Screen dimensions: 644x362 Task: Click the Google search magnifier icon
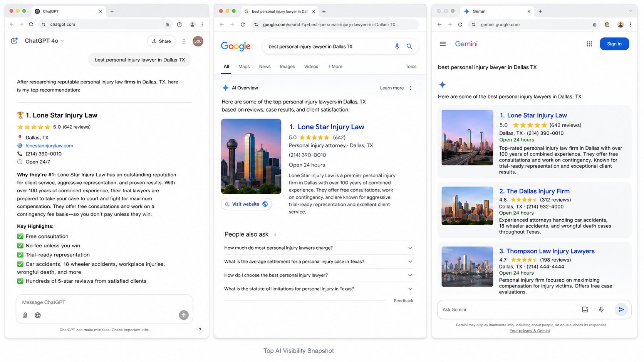tap(409, 47)
